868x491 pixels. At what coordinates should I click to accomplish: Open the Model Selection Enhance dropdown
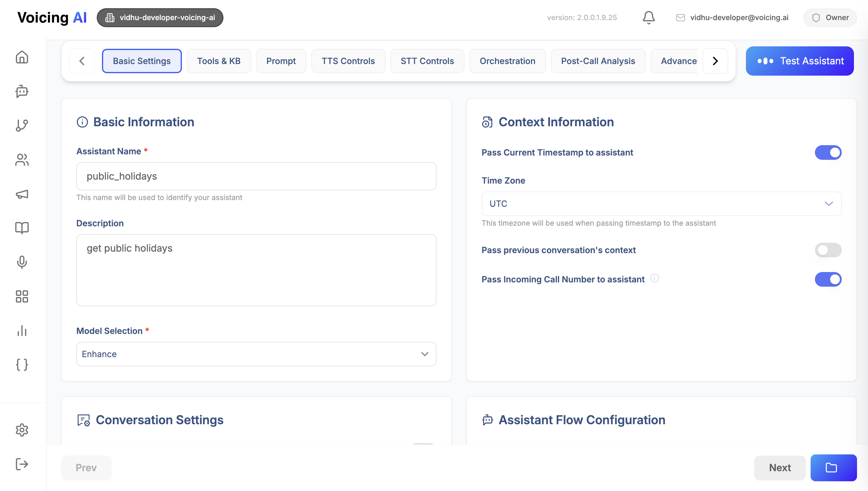click(x=256, y=354)
